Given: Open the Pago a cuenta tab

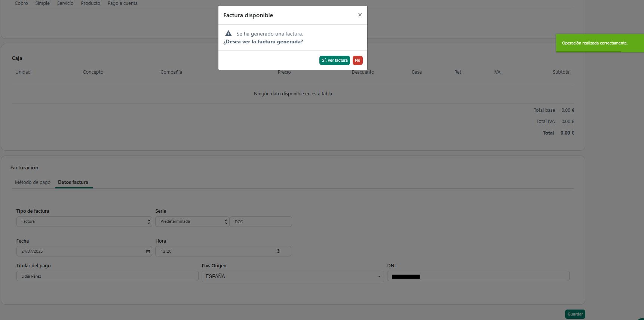Looking at the screenshot, I should (123, 3).
